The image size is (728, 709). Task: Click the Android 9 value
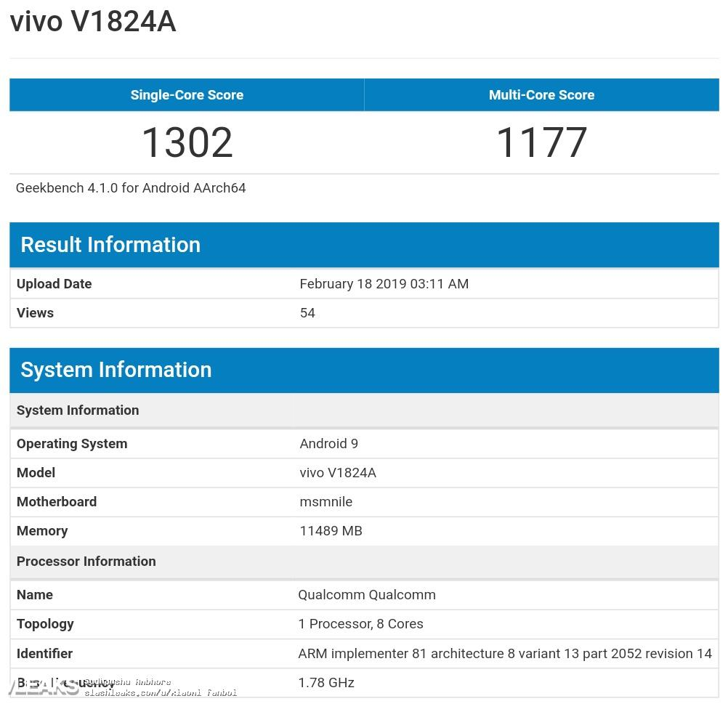click(x=328, y=444)
